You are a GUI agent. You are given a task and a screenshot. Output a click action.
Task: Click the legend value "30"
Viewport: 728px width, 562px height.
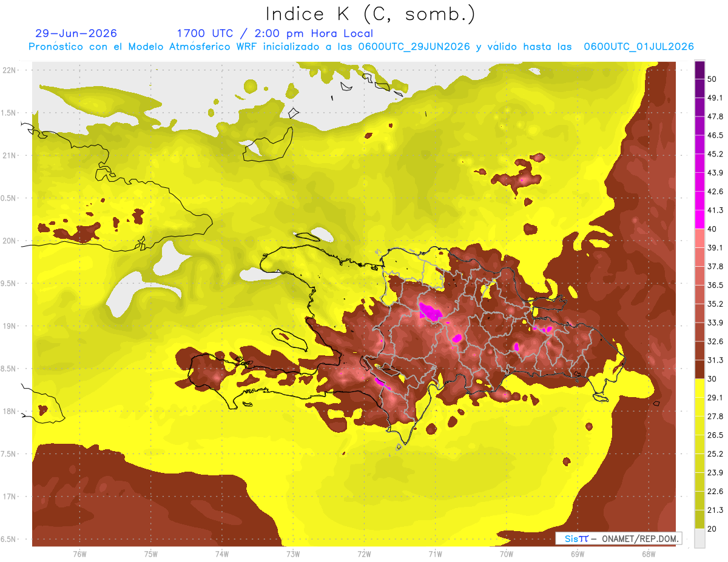tap(713, 379)
